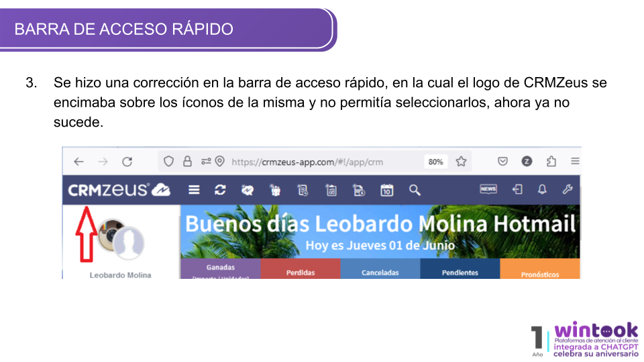This screenshot has height=362, width=644.
Task: Open the NEWS icon in CRMZeus bar
Action: [x=488, y=189]
